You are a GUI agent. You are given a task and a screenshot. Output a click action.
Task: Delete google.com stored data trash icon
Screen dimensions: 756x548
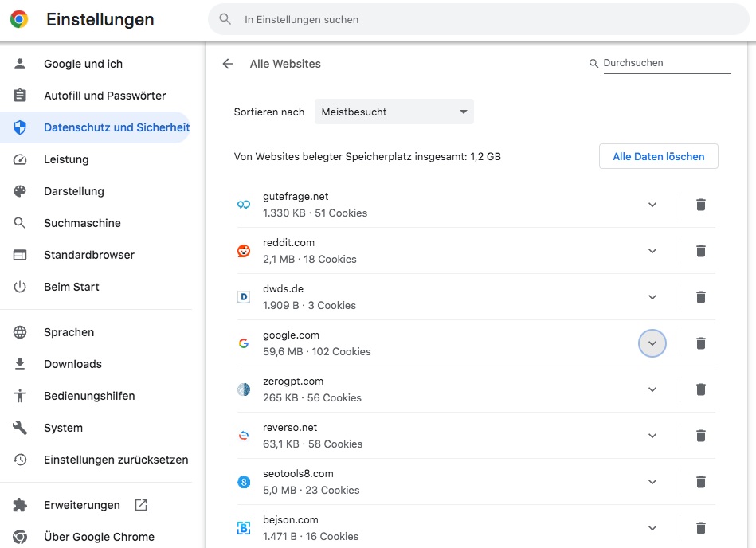pos(700,343)
